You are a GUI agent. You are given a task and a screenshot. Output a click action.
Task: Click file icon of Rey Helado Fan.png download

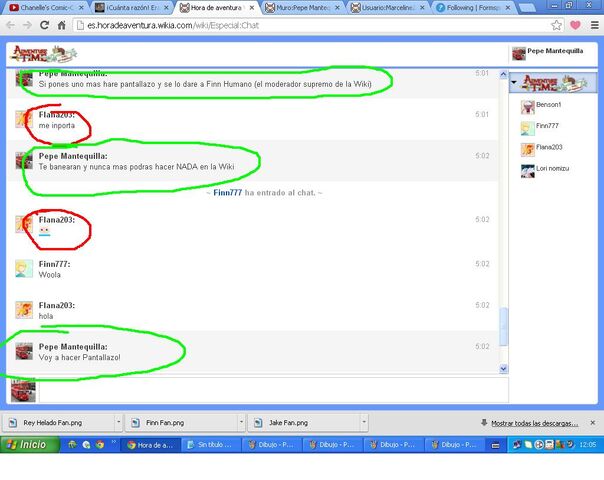[13, 423]
